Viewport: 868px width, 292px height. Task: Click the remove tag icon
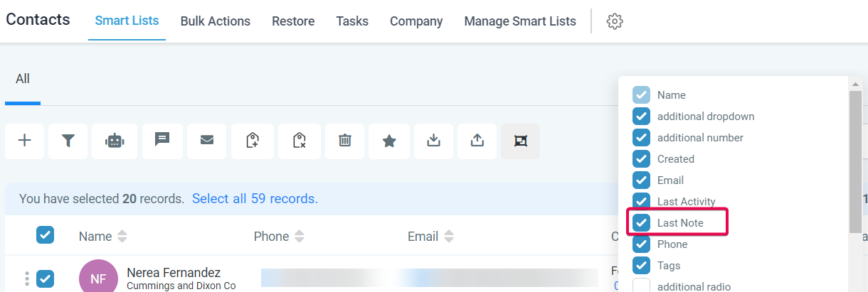point(299,141)
